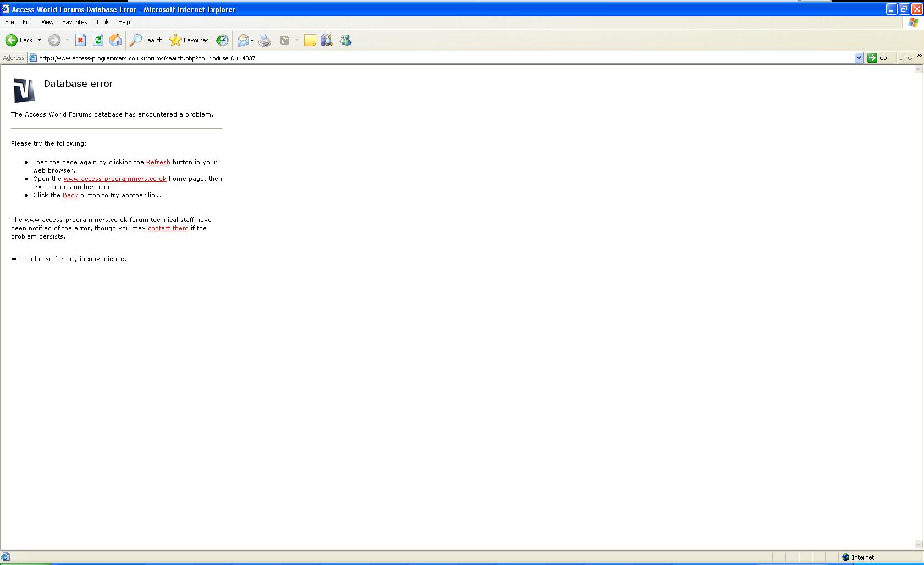Follow the Refresh link in error page
The image size is (924, 565).
click(158, 162)
